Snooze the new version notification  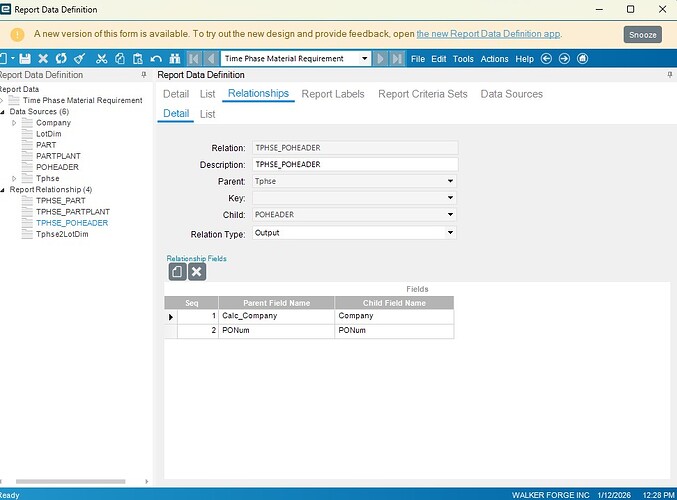(642, 34)
